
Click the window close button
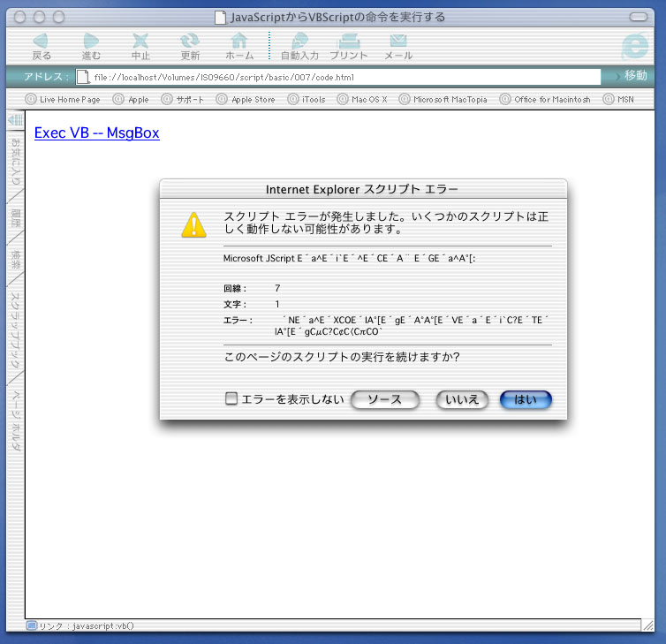click(20, 17)
